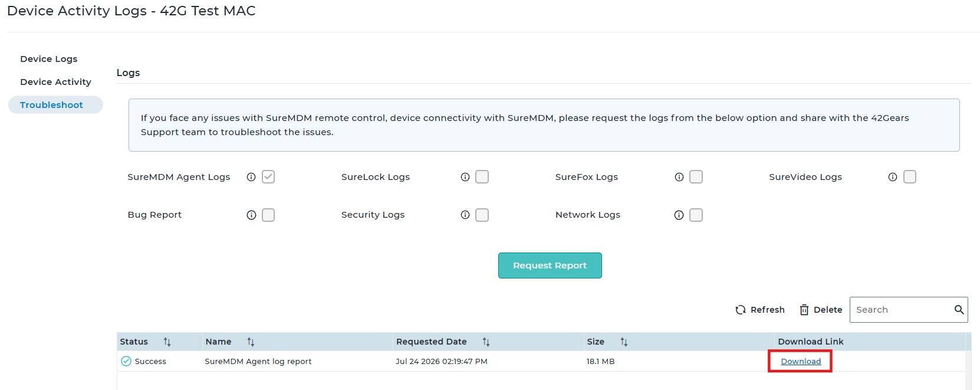
Task: Sort by Status column arrows
Action: coord(167,342)
